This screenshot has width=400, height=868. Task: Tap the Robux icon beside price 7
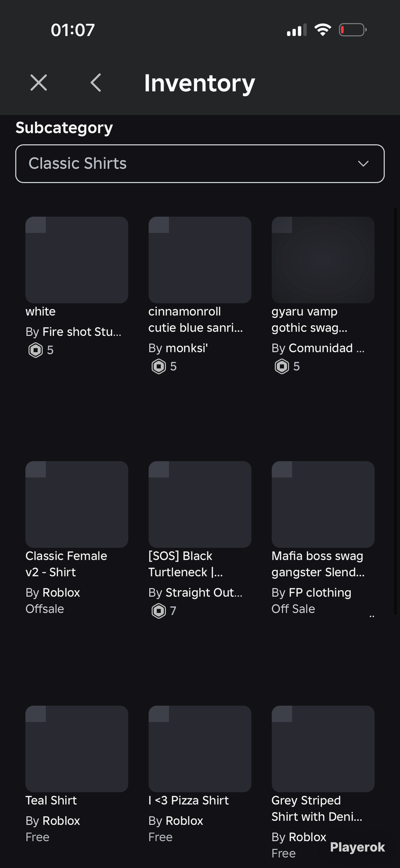pyautogui.click(x=159, y=611)
